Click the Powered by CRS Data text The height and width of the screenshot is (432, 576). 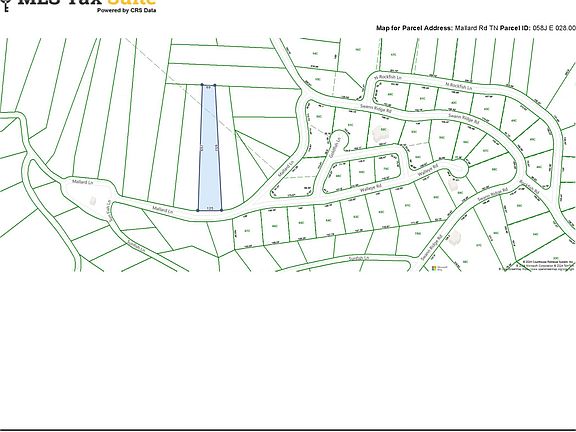pyautogui.click(x=126, y=10)
